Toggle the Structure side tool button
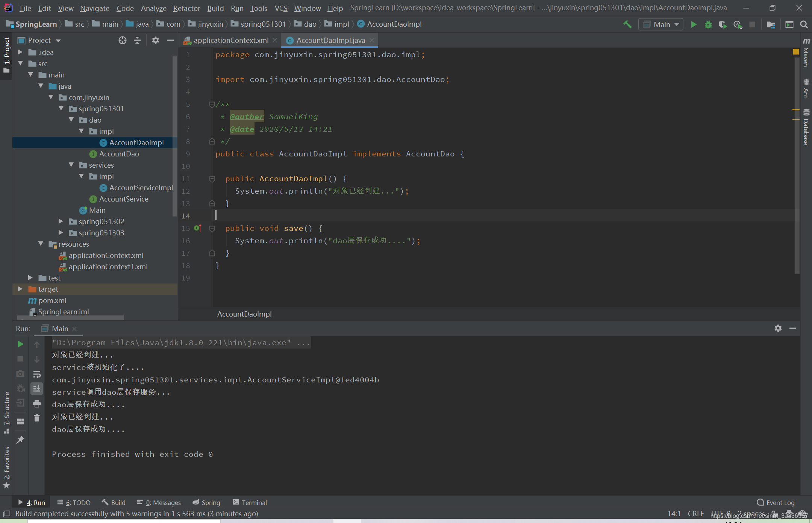The image size is (812, 523). pyautogui.click(x=6, y=413)
